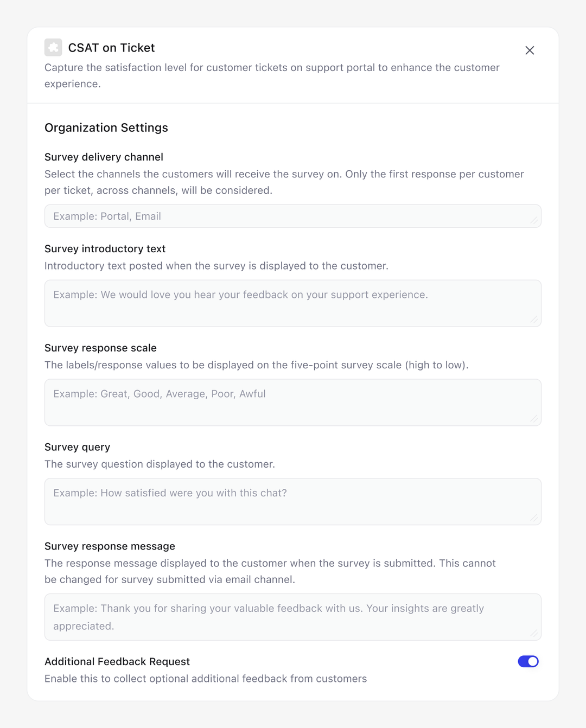Click the Organization Settings heading

[x=106, y=127]
